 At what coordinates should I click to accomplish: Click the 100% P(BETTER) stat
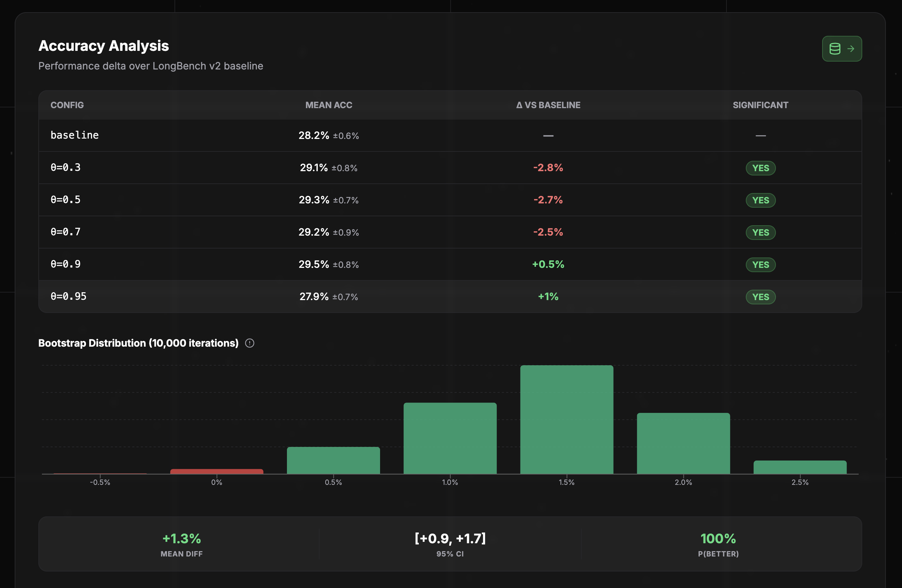pos(718,539)
